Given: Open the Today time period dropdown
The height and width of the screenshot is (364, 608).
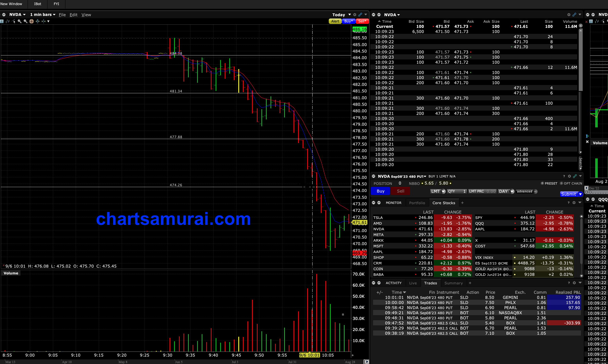Looking at the screenshot, I should [x=342, y=15].
